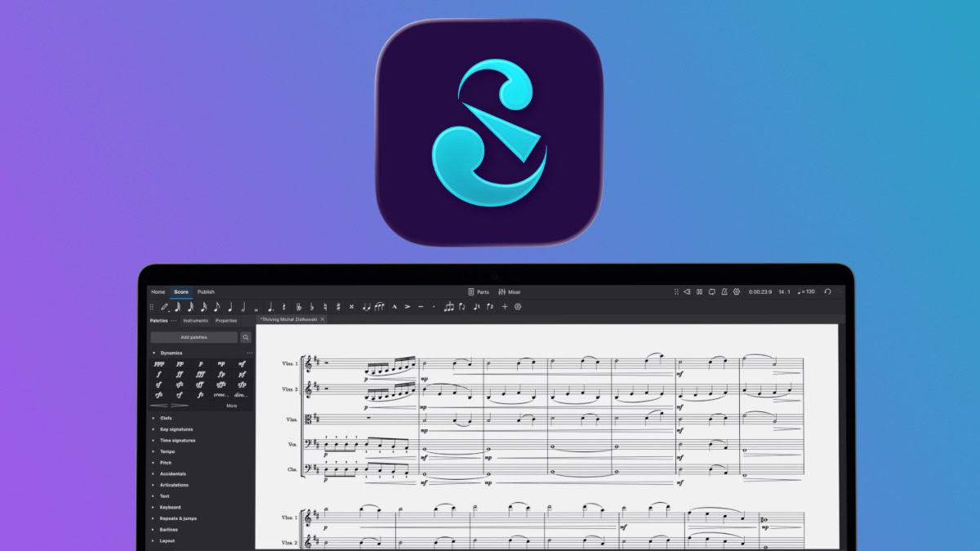Open the Parts window
The image size is (980, 551).
(x=480, y=291)
